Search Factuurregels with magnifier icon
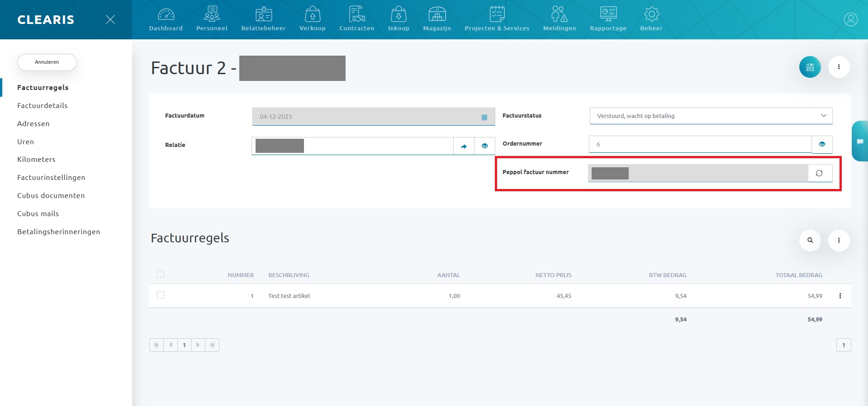Image resolution: width=868 pixels, height=406 pixels. 810,241
